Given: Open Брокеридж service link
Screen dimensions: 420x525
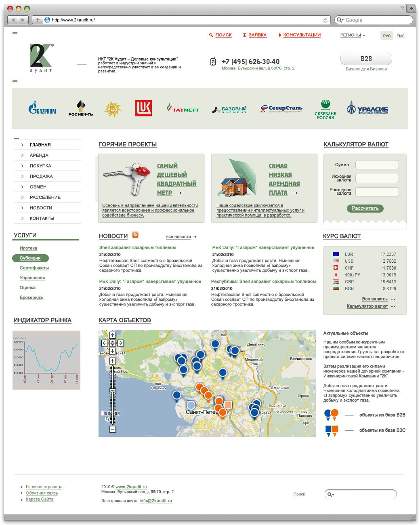Looking at the screenshot, I should pos(31,297).
